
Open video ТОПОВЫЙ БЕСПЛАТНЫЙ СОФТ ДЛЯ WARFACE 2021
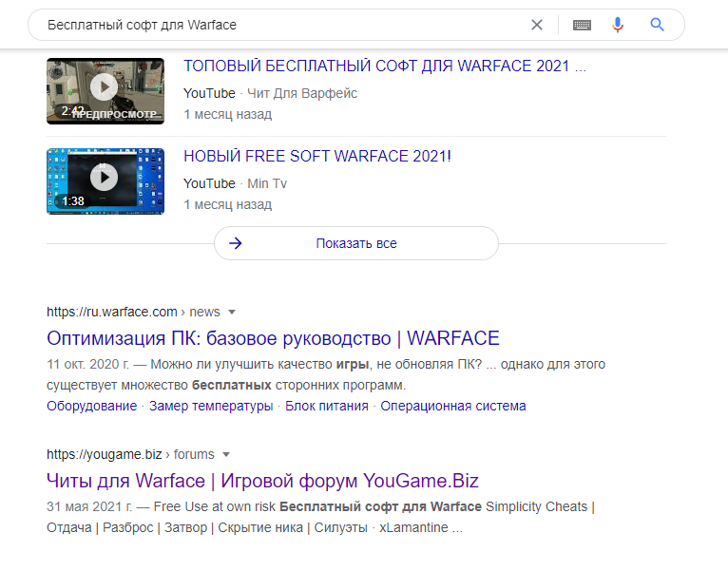(384, 66)
